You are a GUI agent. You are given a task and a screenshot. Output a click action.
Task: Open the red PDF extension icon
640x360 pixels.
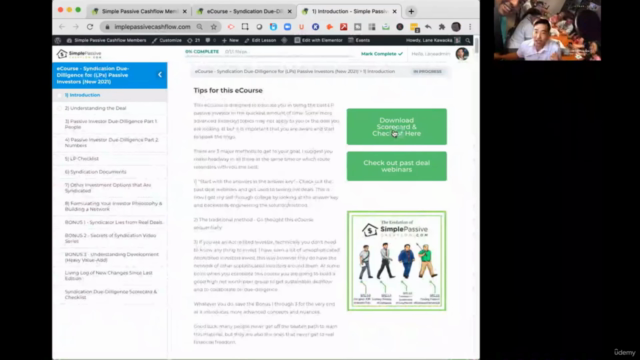click(344, 27)
